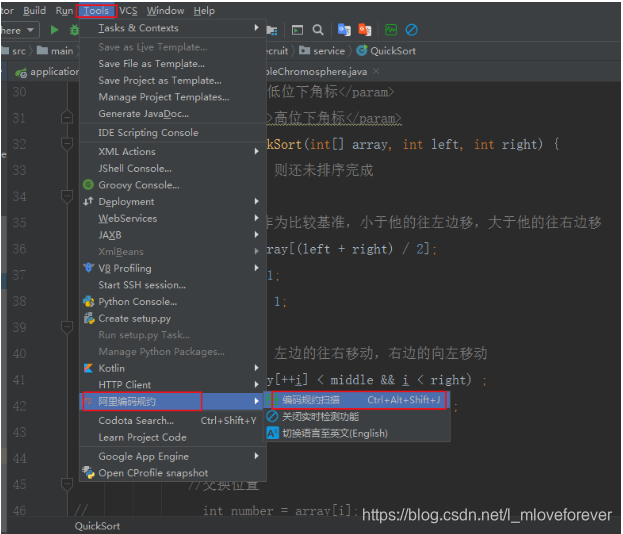This screenshot has height=534, width=623.
Task: Open the project structure folder icon
Action: 272,30
